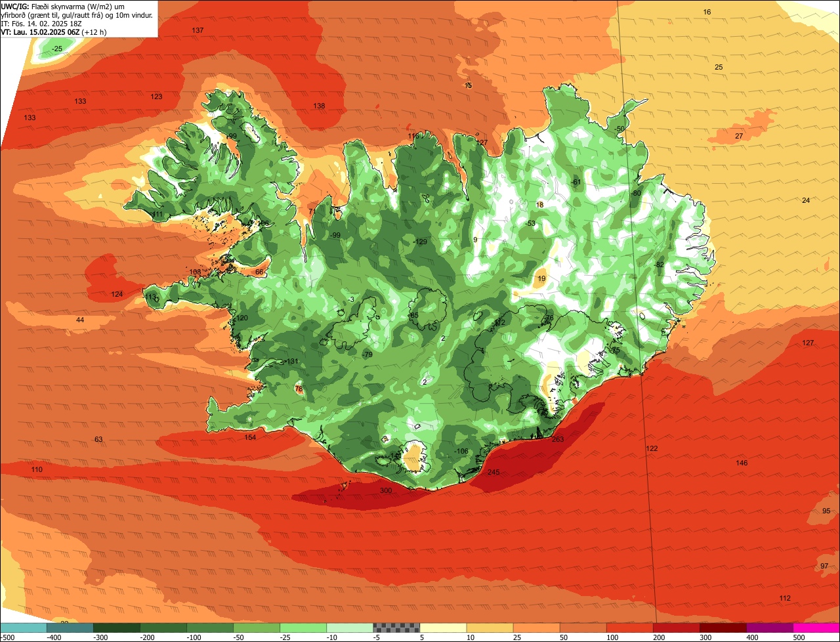Click the '124' value over the sea
Image resolution: width=840 pixels, height=642 pixels.
[x=117, y=294]
